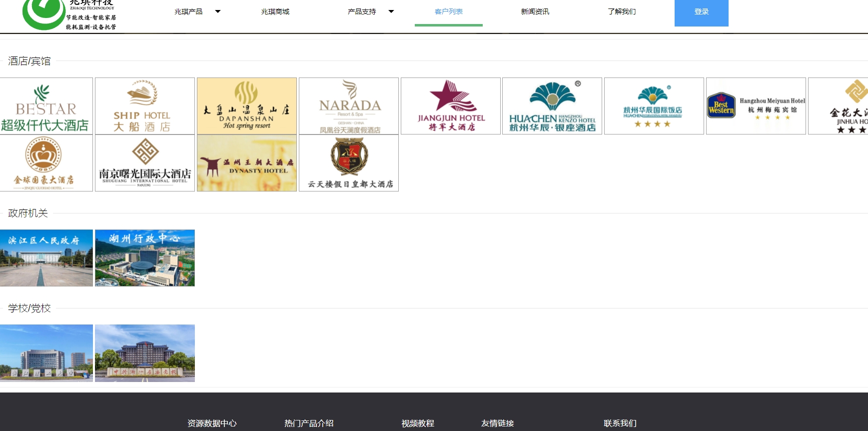Open the 产品支持 menu
The width and height of the screenshot is (868, 431).
point(362,11)
